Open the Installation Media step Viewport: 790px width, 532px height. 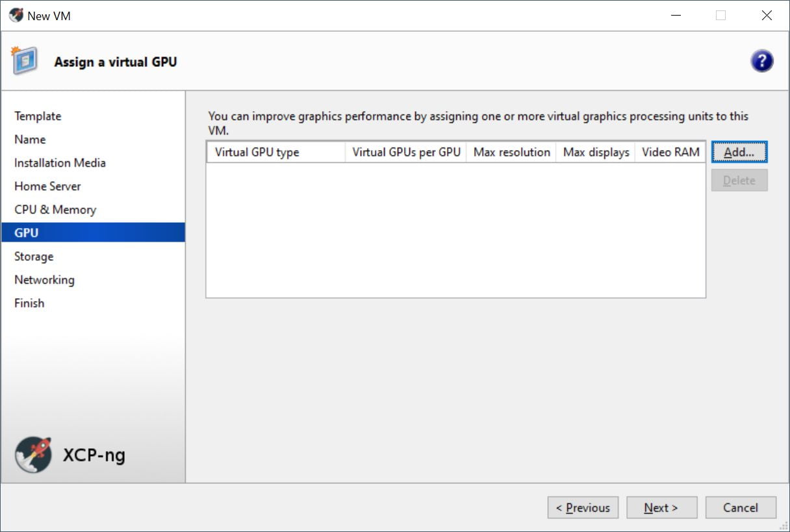click(x=60, y=163)
